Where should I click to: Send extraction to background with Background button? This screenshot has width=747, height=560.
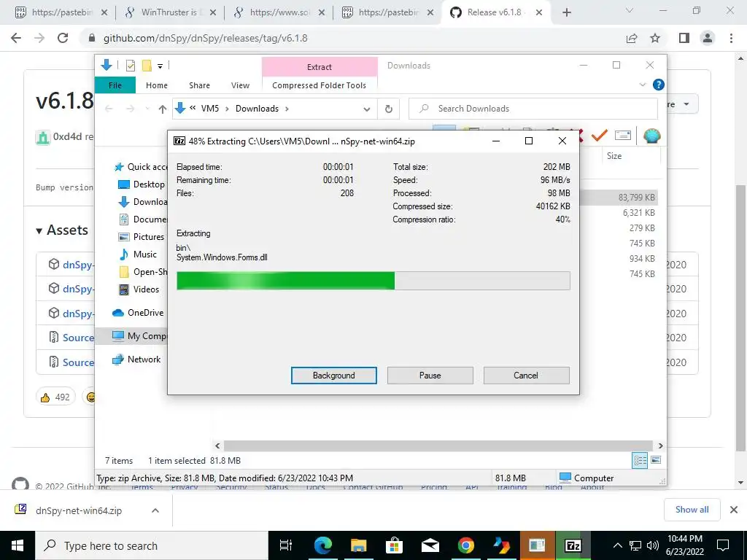point(333,376)
